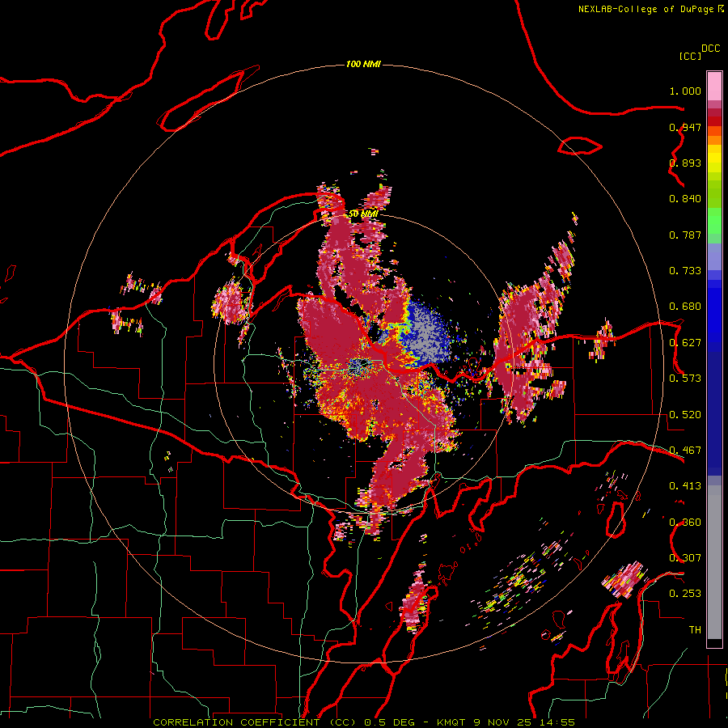Click the [CC] legend heading
This screenshot has height=728, width=728.
[690, 56]
